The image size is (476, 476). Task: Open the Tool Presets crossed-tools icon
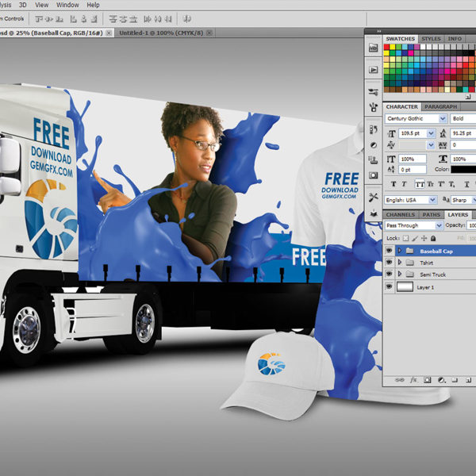[373, 197]
